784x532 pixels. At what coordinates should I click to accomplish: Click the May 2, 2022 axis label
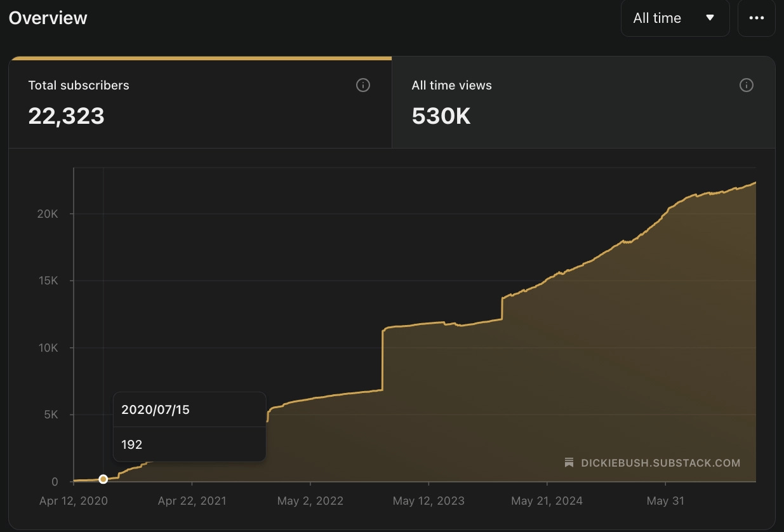point(310,501)
